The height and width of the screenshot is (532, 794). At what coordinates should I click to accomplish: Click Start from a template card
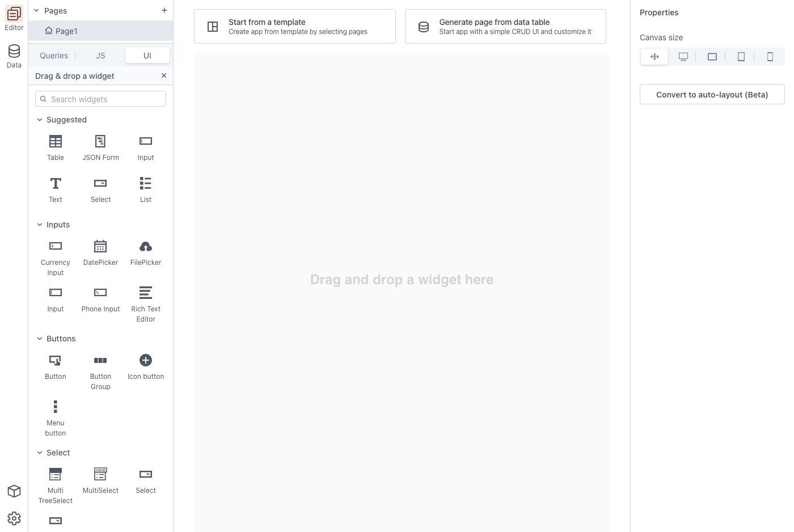[294, 27]
